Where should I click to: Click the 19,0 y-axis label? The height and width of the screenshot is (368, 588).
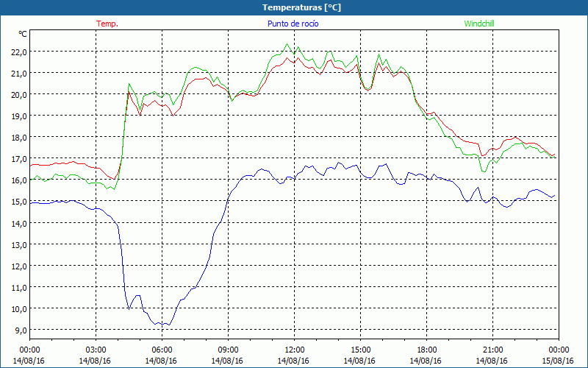(x=19, y=116)
